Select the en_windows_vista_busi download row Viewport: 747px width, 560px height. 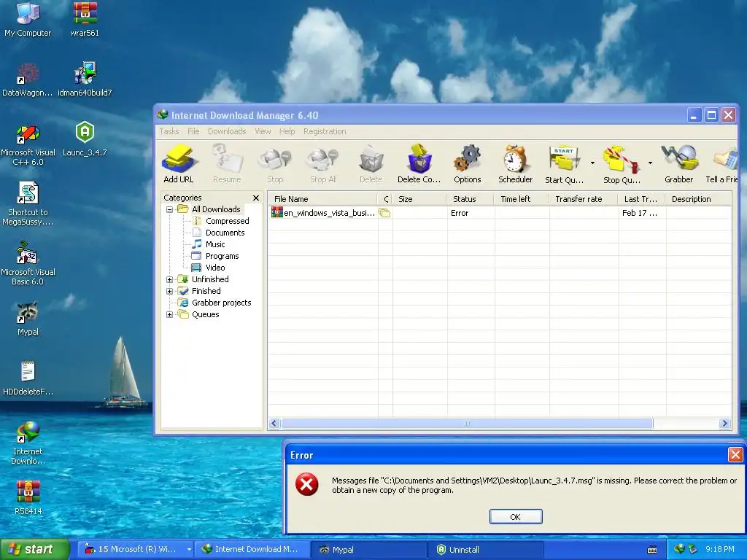click(499, 213)
